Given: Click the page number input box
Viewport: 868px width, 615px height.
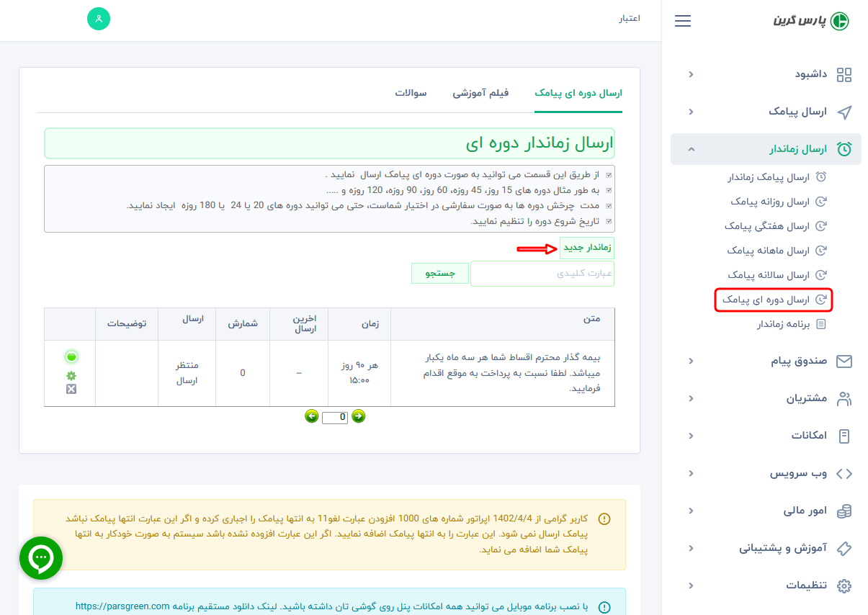Looking at the screenshot, I should [x=334, y=416].
